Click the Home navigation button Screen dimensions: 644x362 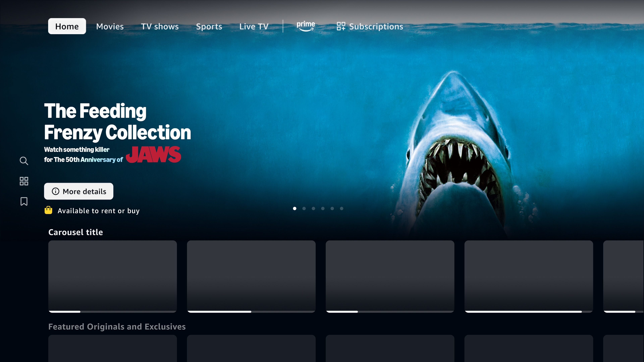[x=67, y=26]
